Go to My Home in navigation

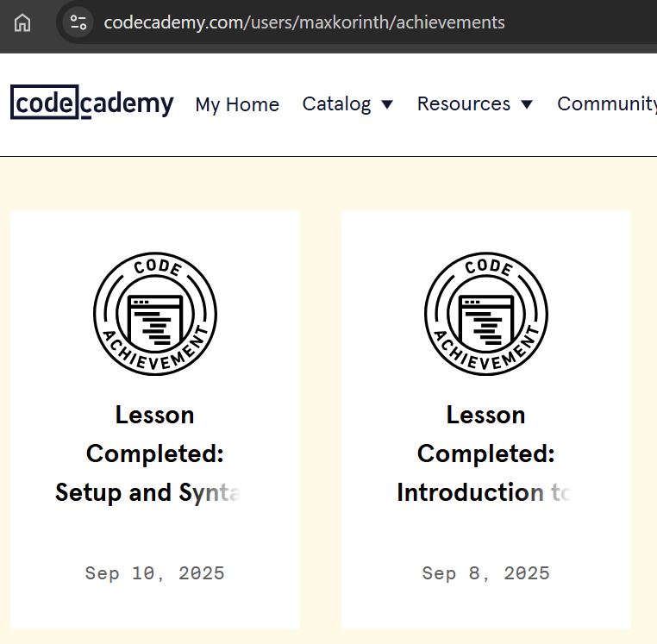237,104
